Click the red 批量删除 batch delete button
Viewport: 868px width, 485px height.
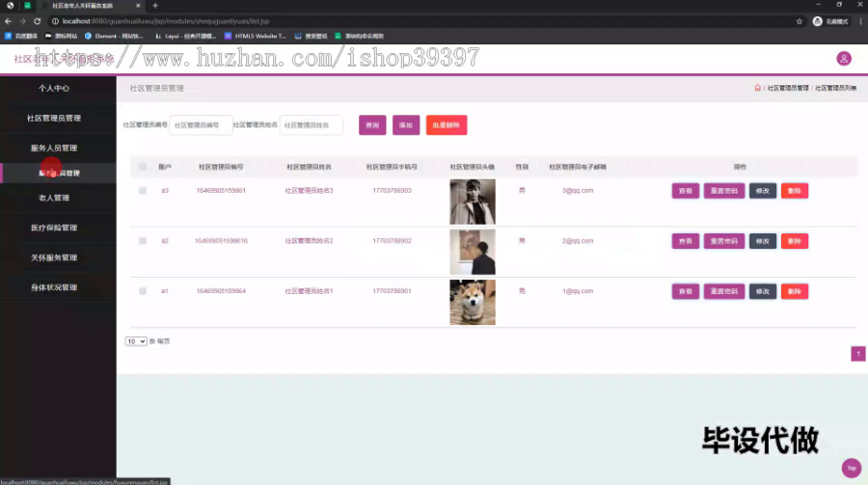(447, 125)
